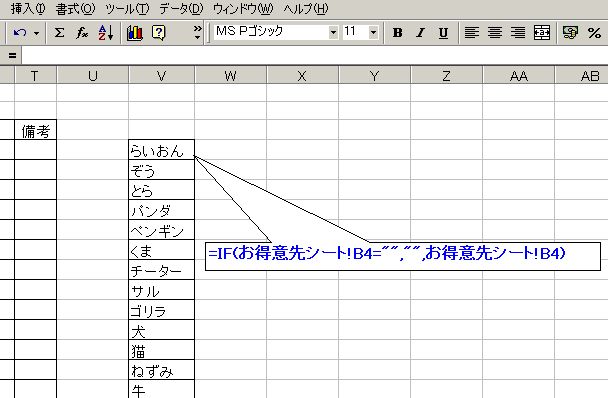Select the cell containing らいおん
The height and width of the screenshot is (398, 608).
coord(161,150)
